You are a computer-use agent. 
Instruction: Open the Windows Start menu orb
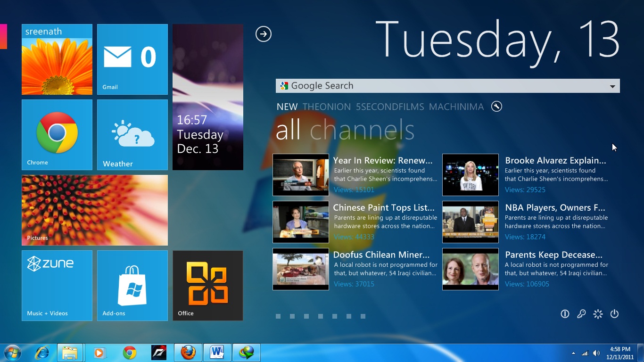(x=13, y=353)
